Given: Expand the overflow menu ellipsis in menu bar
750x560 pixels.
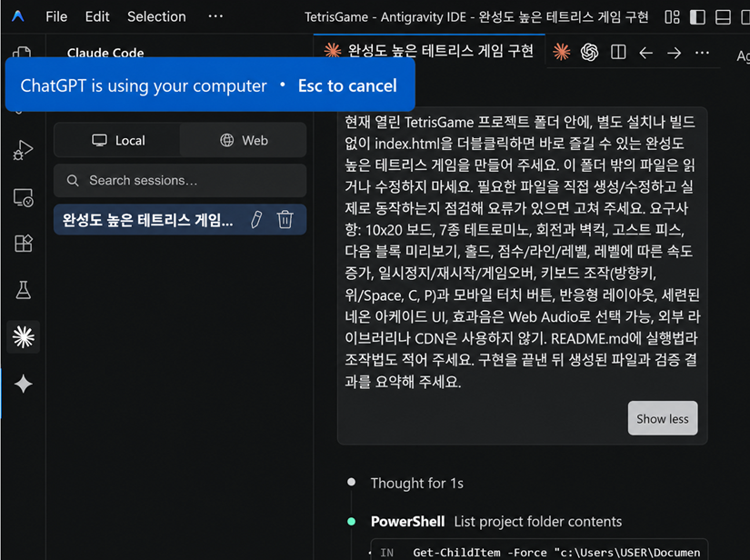Looking at the screenshot, I should click(x=215, y=16).
